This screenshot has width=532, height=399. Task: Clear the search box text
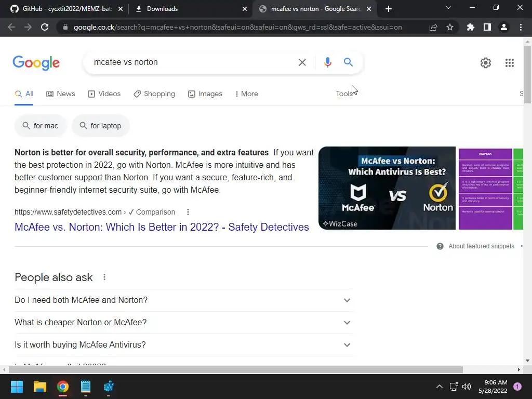tap(302, 62)
